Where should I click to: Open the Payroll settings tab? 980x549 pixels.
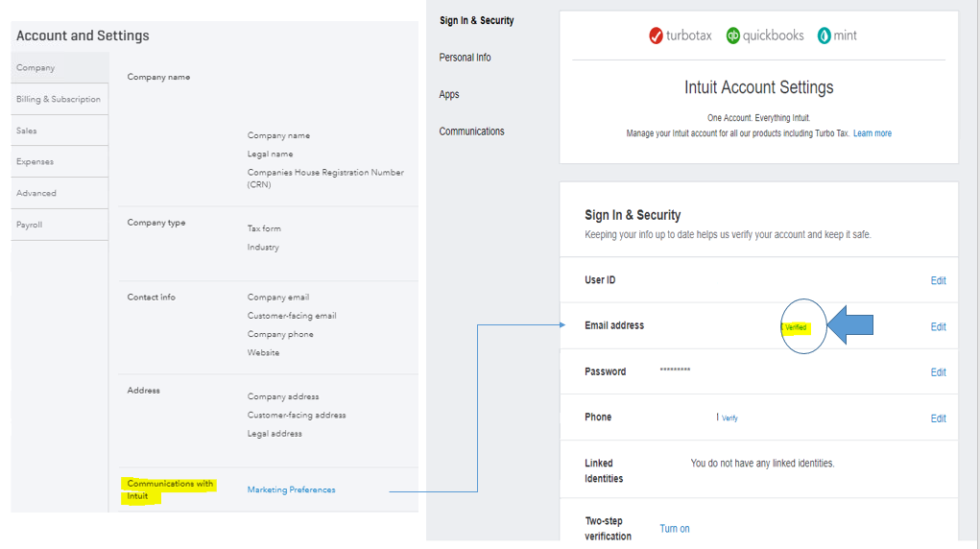[30, 225]
